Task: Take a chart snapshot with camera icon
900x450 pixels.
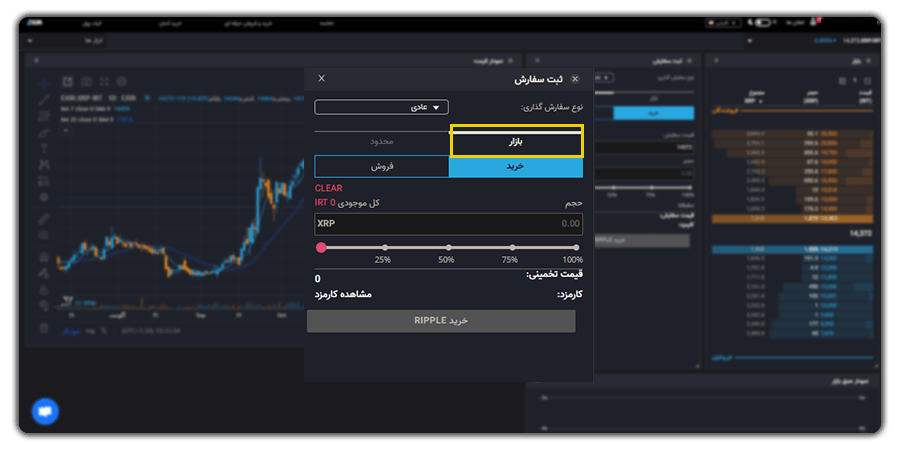Action: click(86, 82)
